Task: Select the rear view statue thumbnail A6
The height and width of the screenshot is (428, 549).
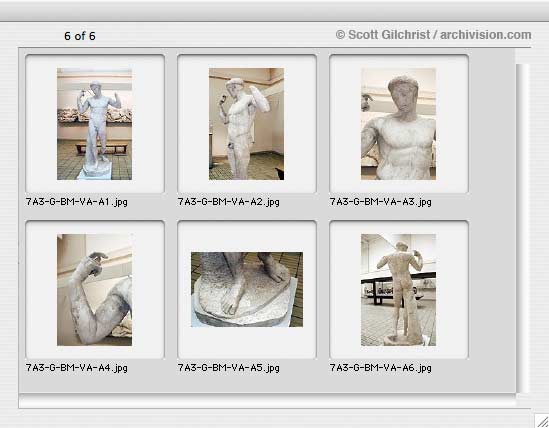Action: pyautogui.click(x=398, y=290)
